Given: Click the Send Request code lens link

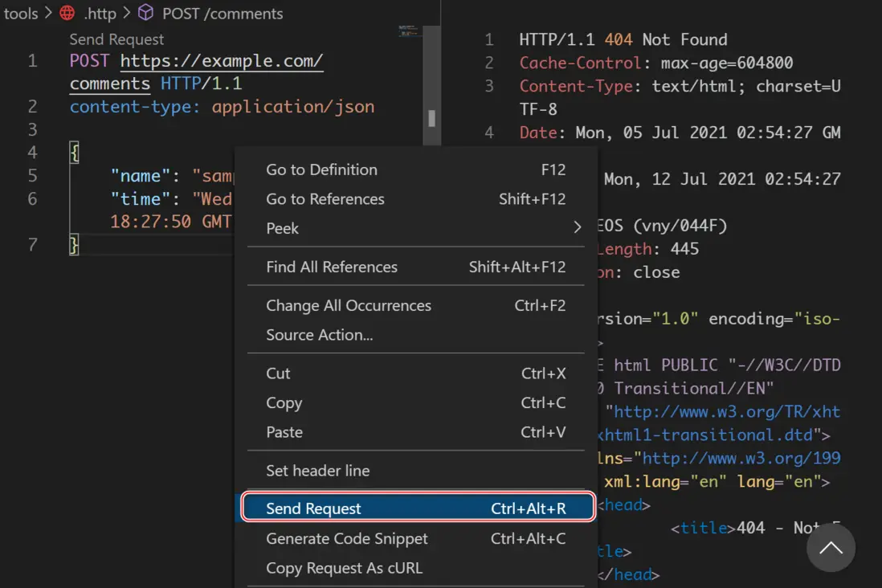Looking at the screenshot, I should coord(116,39).
